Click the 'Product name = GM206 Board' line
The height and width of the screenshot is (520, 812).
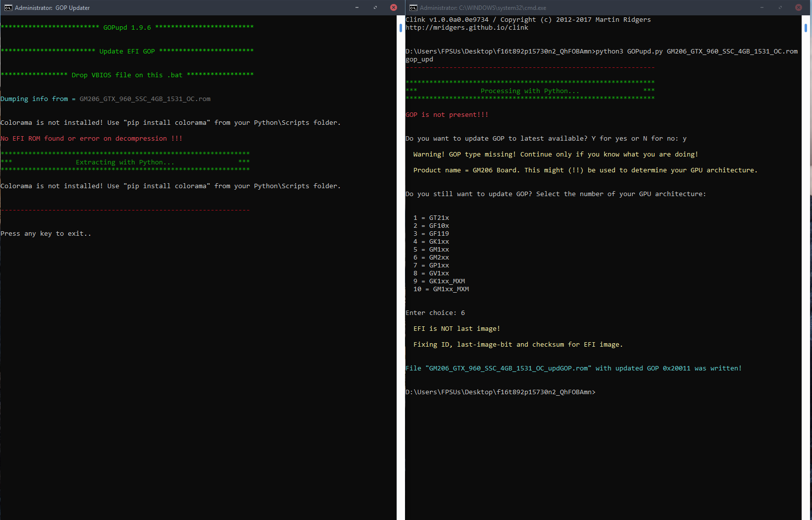tap(586, 170)
